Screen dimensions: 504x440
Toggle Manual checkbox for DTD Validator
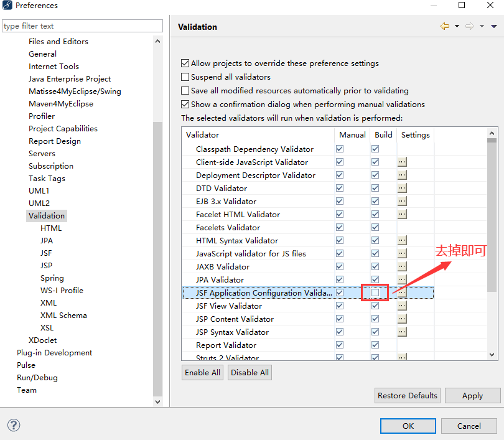340,188
